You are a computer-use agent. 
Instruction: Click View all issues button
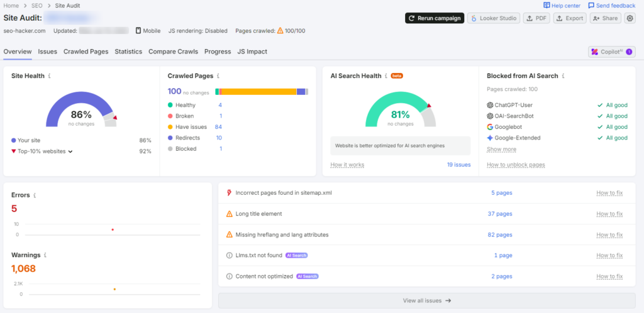click(427, 300)
